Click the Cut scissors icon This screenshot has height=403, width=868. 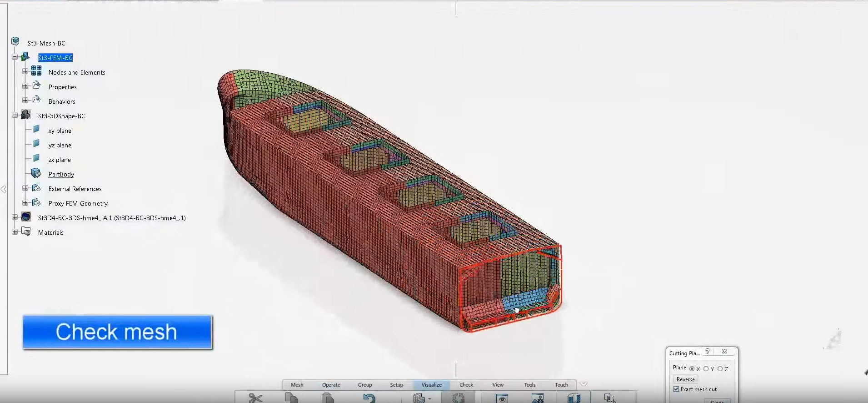coord(255,398)
